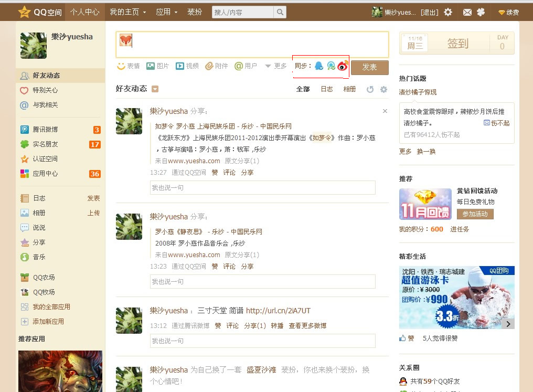Filter feed by 全部 tab

coord(303,89)
